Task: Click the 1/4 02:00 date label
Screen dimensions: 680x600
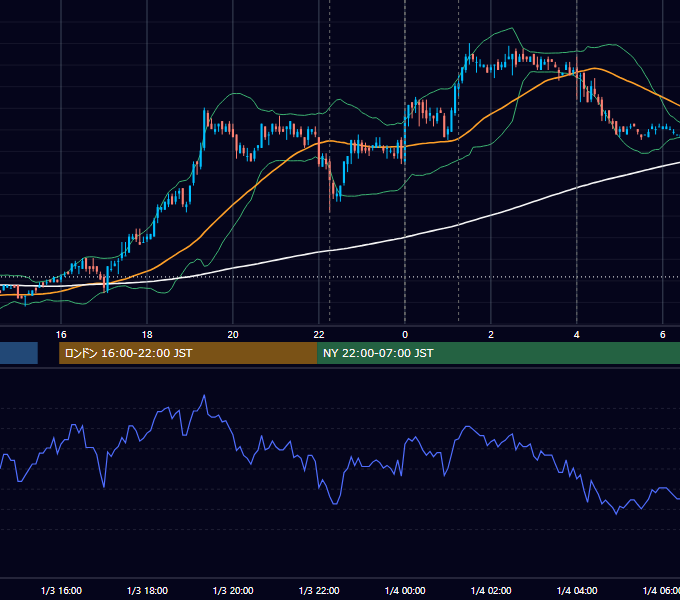Action: click(491, 590)
